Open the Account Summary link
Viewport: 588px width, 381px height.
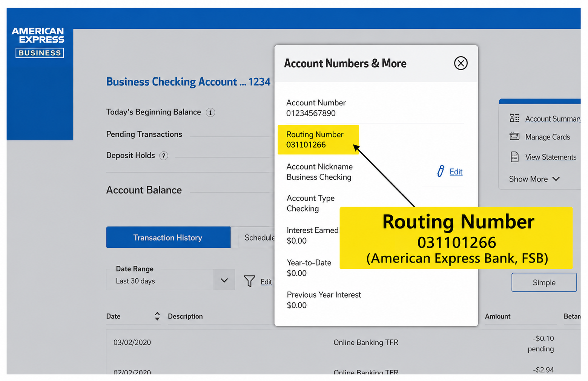point(553,119)
